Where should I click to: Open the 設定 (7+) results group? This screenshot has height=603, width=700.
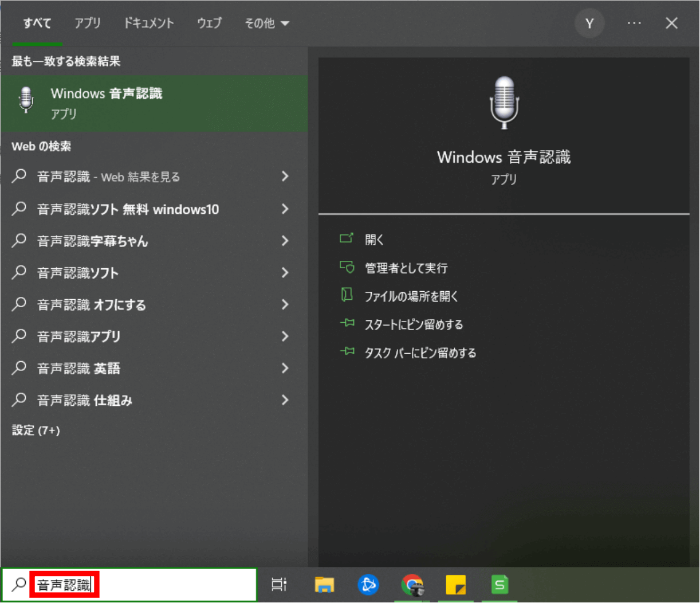point(36,430)
